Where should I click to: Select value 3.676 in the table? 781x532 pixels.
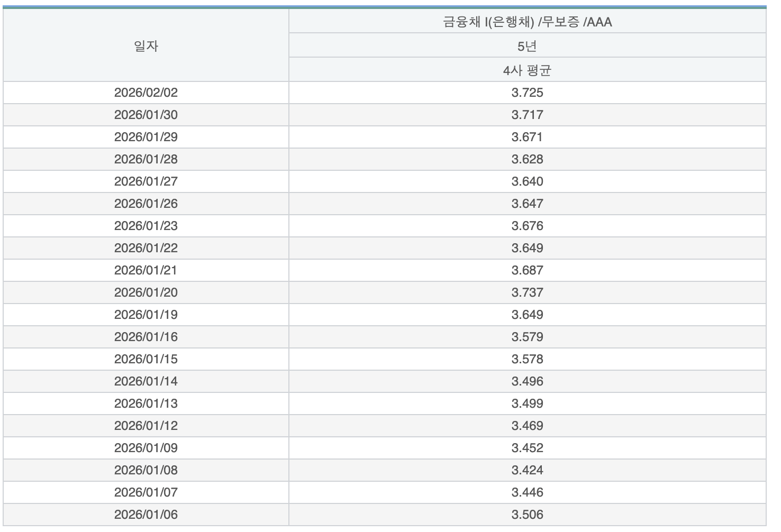(x=528, y=226)
